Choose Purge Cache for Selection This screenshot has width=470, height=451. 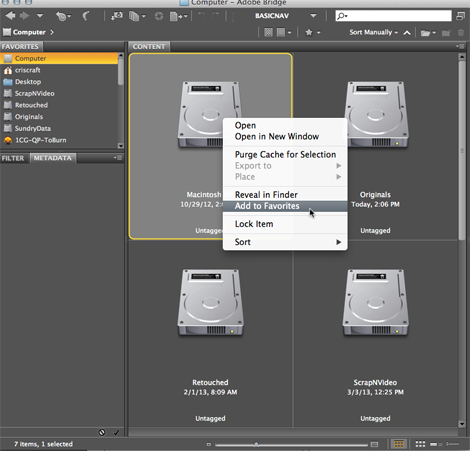285,154
